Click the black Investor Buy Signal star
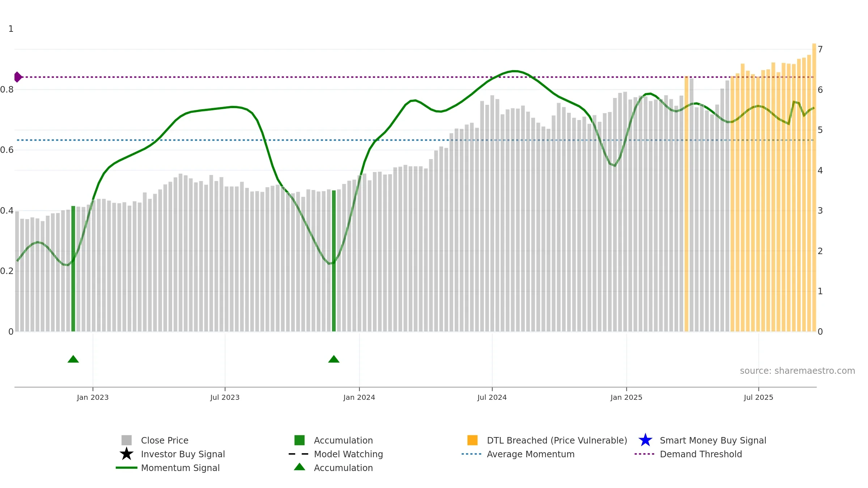 tap(127, 454)
